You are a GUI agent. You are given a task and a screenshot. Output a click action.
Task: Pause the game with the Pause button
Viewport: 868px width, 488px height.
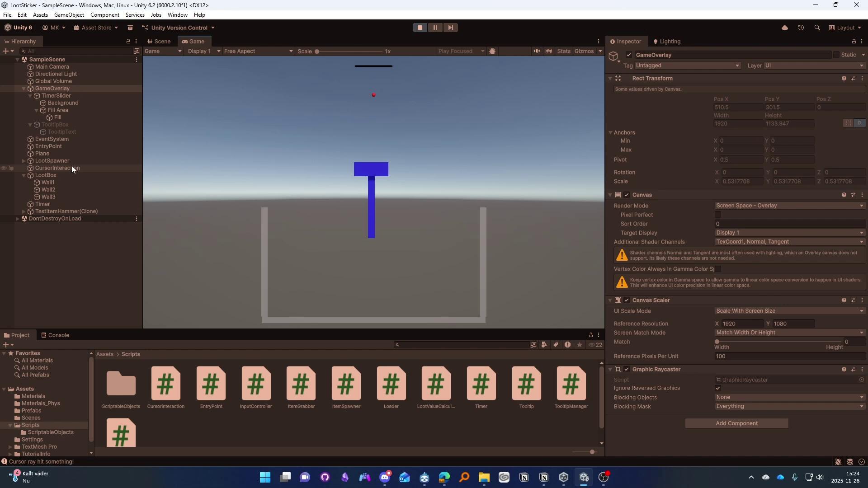(x=435, y=28)
